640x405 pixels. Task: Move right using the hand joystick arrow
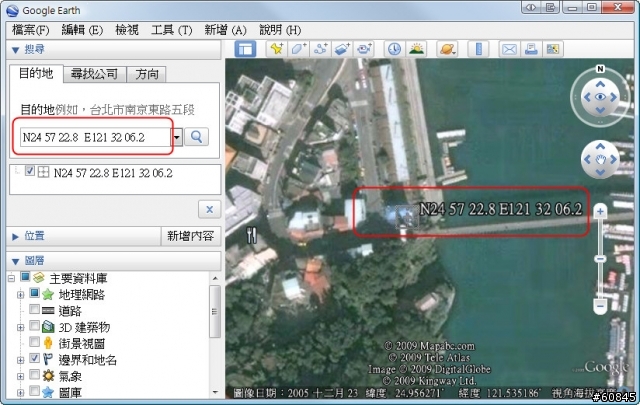[x=613, y=159]
